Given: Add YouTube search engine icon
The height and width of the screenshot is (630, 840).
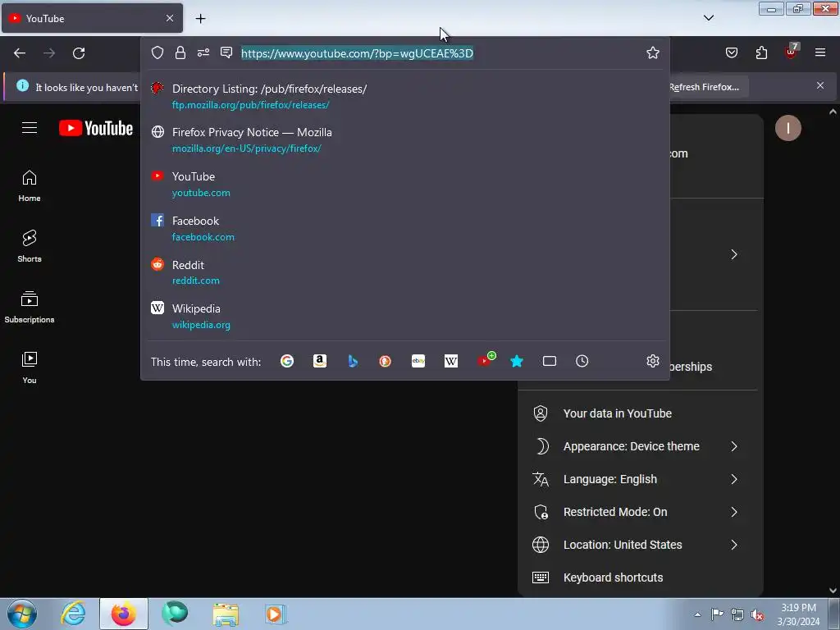Looking at the screenshot, I should tap(486, 360).
